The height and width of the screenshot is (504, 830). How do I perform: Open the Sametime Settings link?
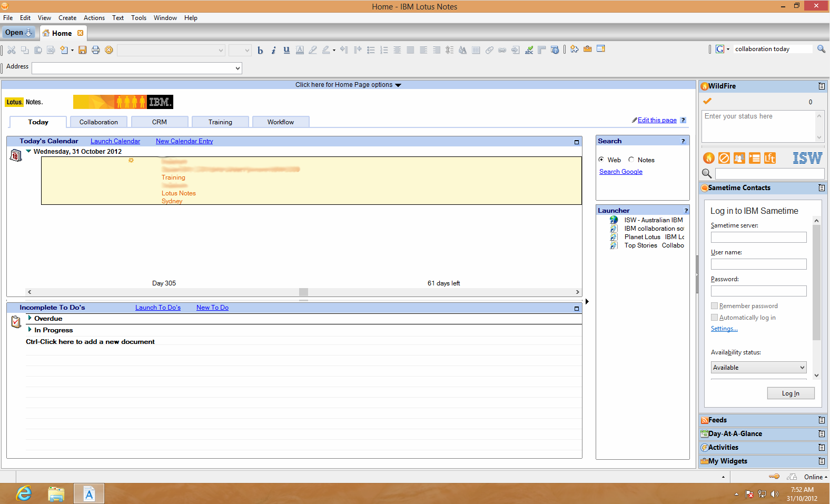[x=724, y=329]
